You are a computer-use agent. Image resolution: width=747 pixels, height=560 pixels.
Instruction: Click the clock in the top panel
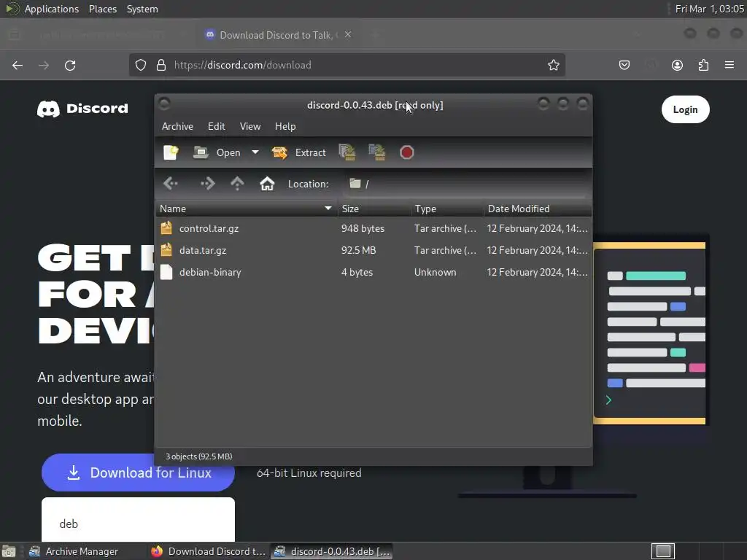coord(709,9)
